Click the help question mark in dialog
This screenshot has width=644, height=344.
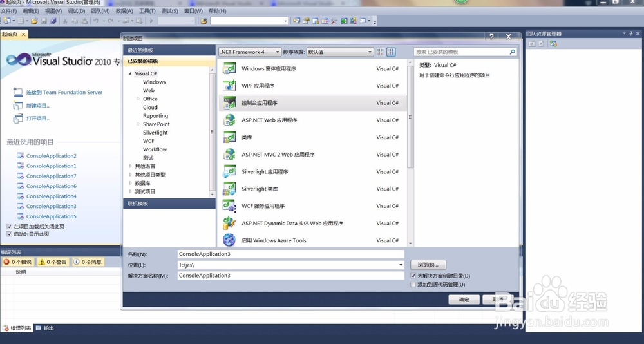pos(491,37)
